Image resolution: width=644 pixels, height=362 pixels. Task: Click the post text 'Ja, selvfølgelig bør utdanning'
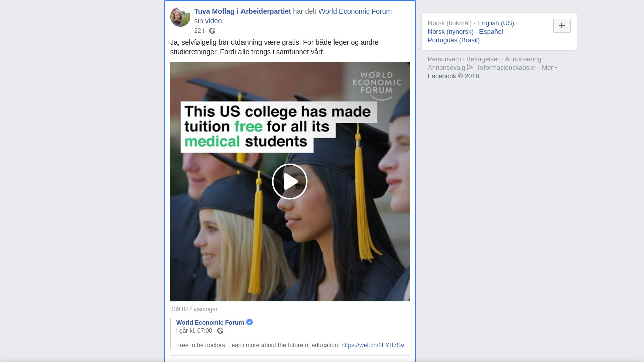coord(274,47)
